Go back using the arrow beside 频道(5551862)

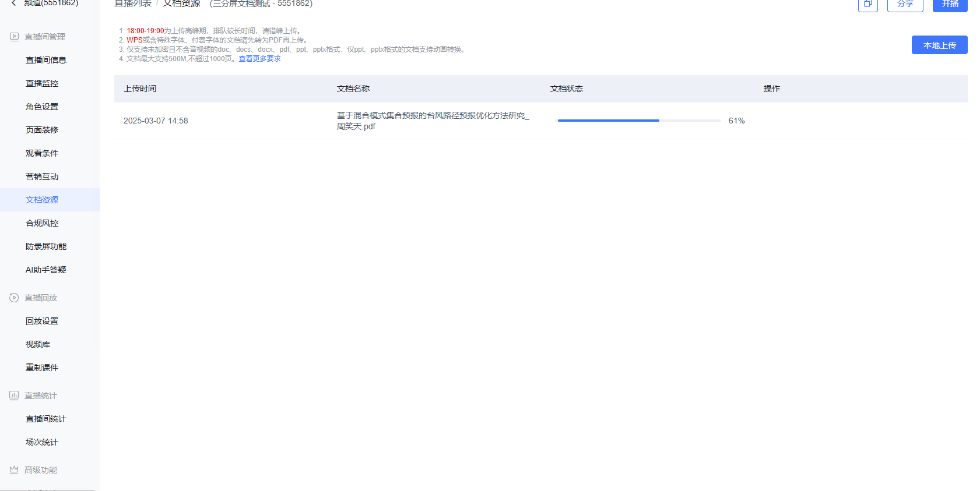pos(13,3)
